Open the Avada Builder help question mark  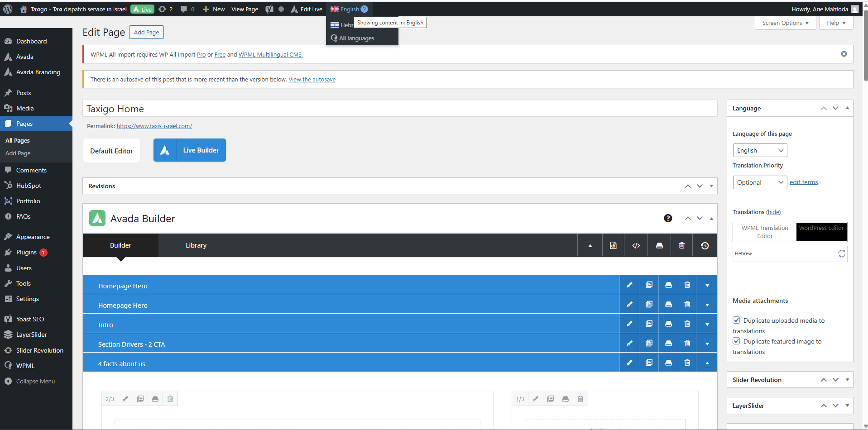(668, 218)
